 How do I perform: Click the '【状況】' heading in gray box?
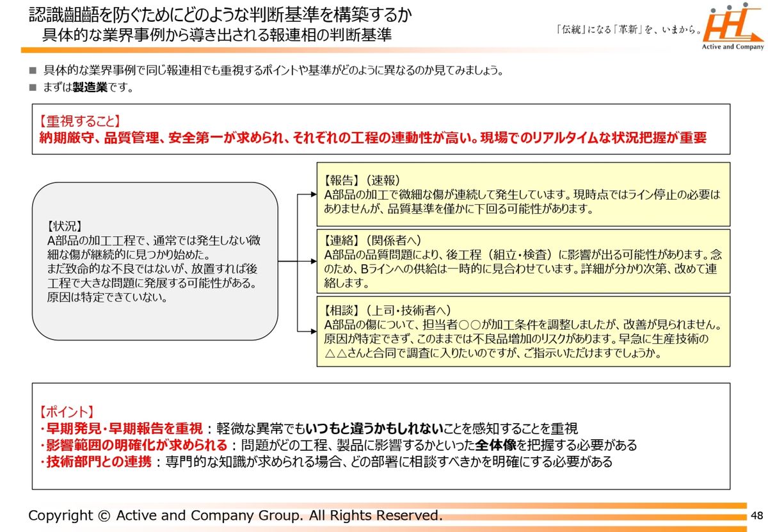coord(64,225)
